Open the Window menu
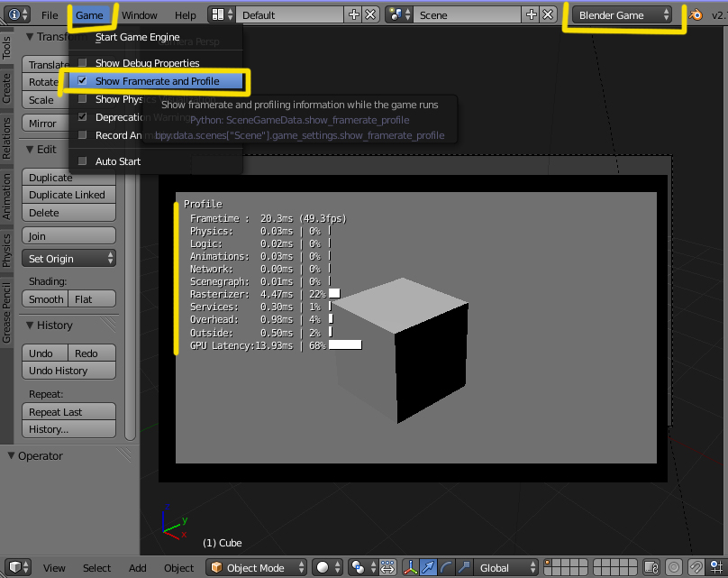This screenshot has width=728, height=578. pyautogui.click(x=140, y=14)
